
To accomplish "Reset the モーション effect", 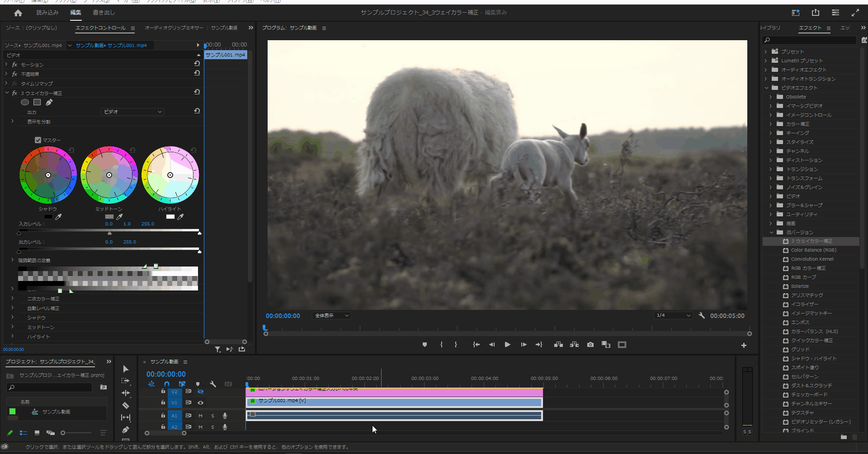I will (x=197, y=64).
